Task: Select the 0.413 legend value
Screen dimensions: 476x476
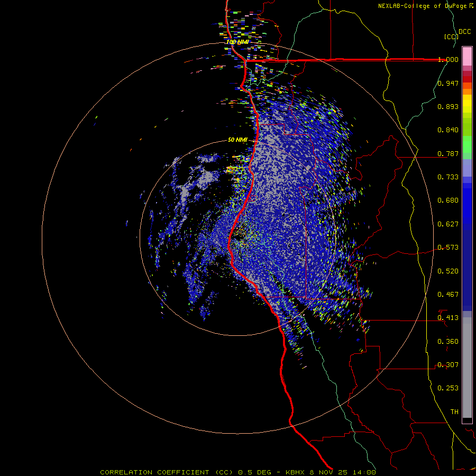Action: 448,318
